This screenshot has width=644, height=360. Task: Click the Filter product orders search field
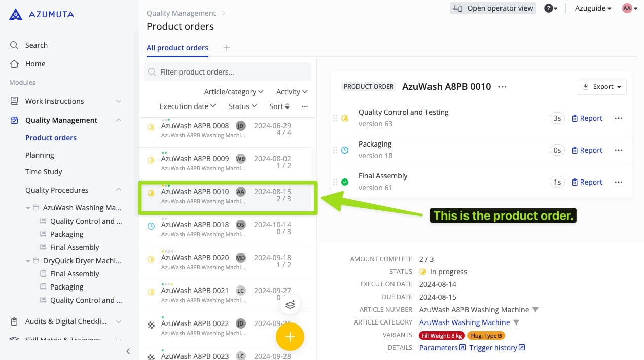tap(228, 72)
